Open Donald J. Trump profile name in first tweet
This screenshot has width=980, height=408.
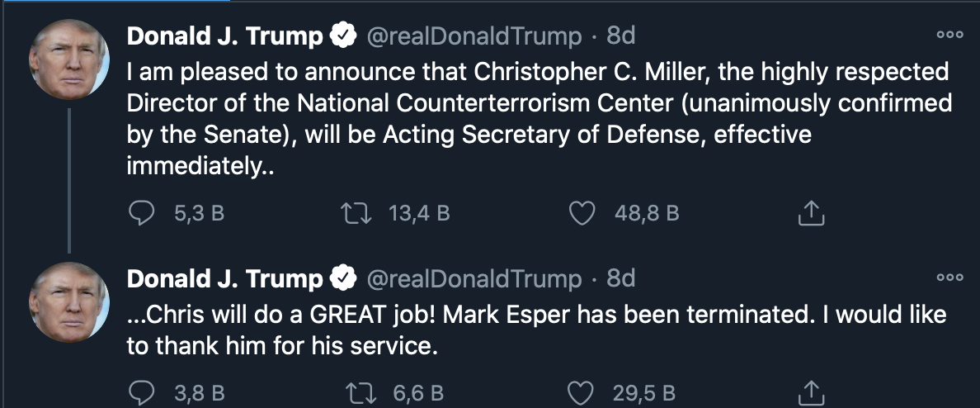click(x=224, y=36)
